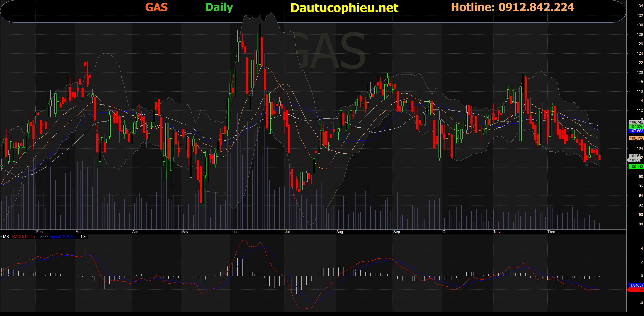The height and width of the screenshot is (316, 644).
Task: Click the red -2.00288 MACD value tag
Action: tap(636, 290)
